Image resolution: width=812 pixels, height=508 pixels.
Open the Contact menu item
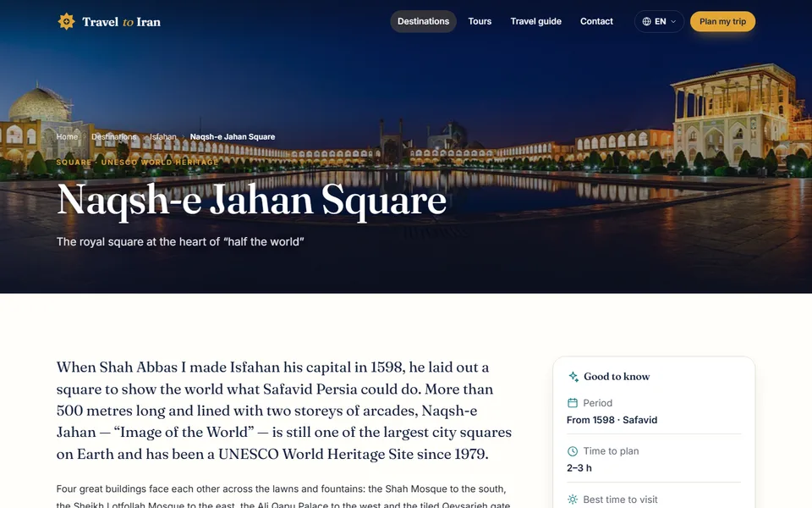point(596,21)
